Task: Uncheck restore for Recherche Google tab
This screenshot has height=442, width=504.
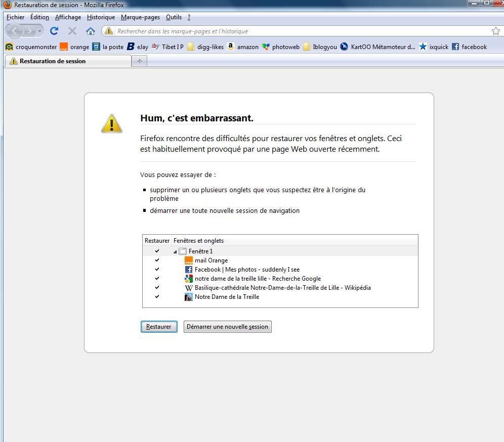Action: [157, 278]
